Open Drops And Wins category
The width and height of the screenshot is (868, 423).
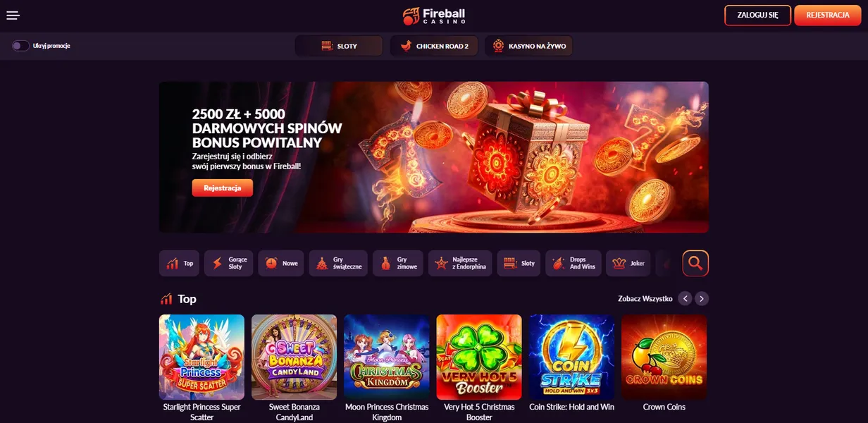click(573, 263)
